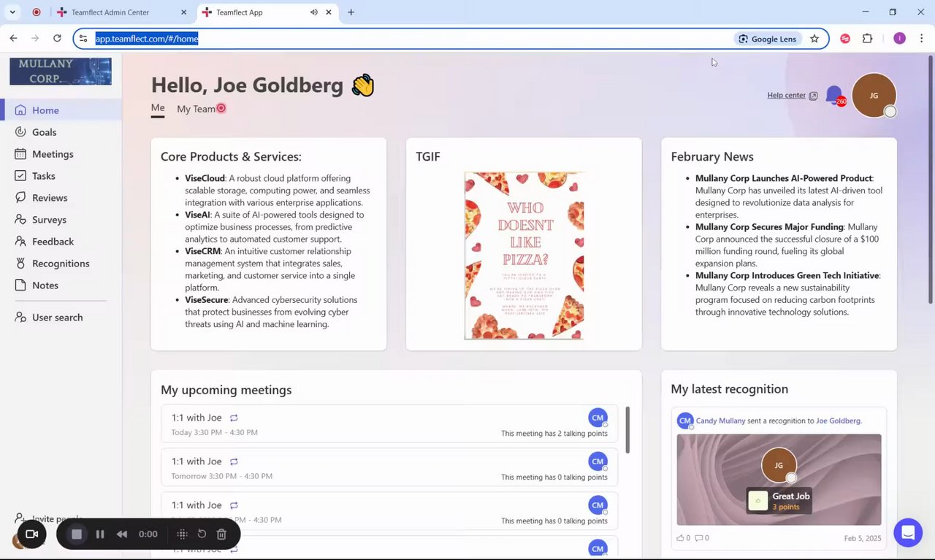Click CM avatar on Today's 1:1 meeting
Viewport: 935px width, 560px height.
(598, 418)
